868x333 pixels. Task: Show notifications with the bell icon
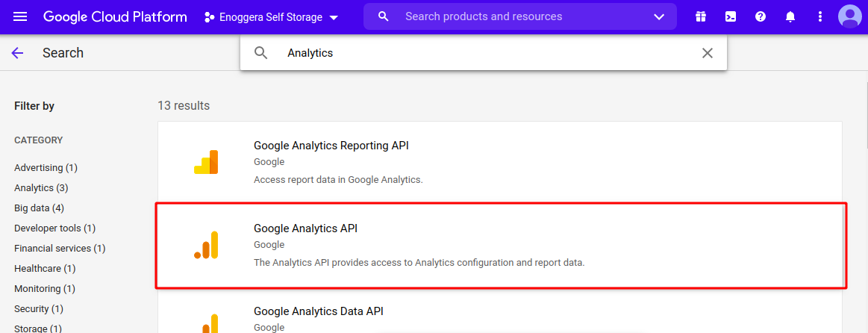click(790, 16)
